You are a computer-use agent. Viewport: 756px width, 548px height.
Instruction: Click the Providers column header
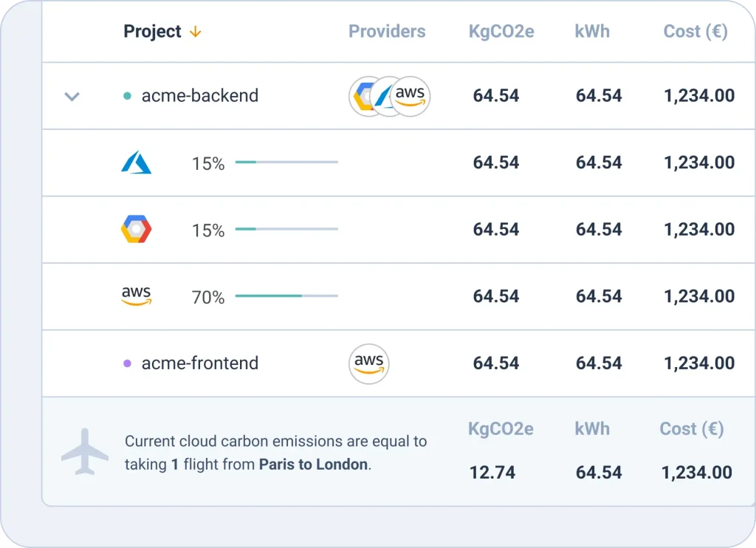(387, 31)
